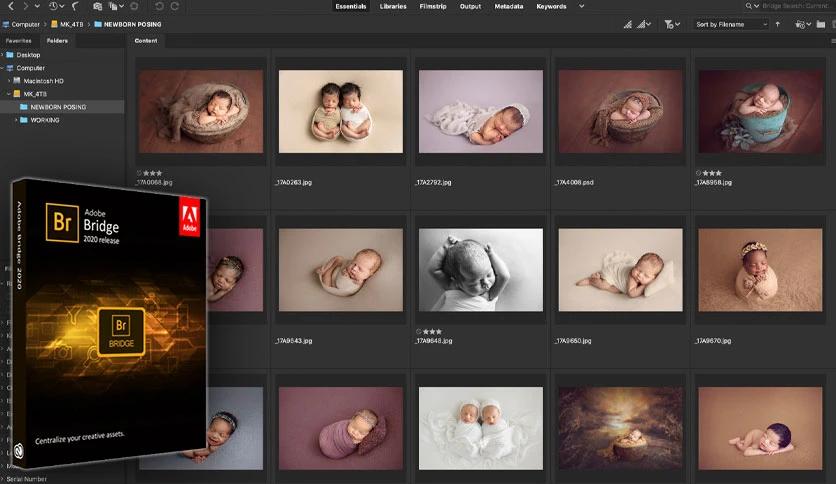This screenshot has height=484, width=836.
Task: Click the boomerang return-to-app icon
Action: pyautogui.click(x=76, y=6)
